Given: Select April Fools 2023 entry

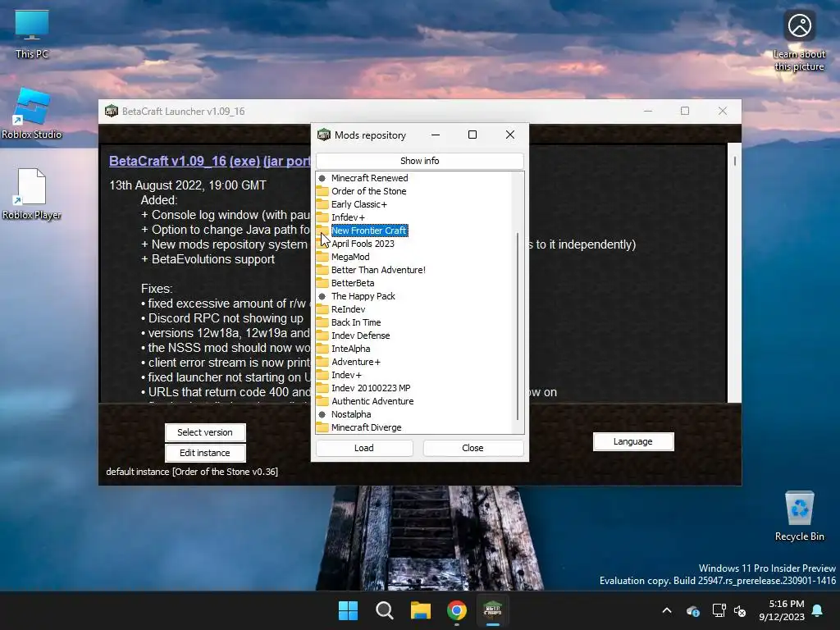Looking at the screenshot, I should 363,244.
